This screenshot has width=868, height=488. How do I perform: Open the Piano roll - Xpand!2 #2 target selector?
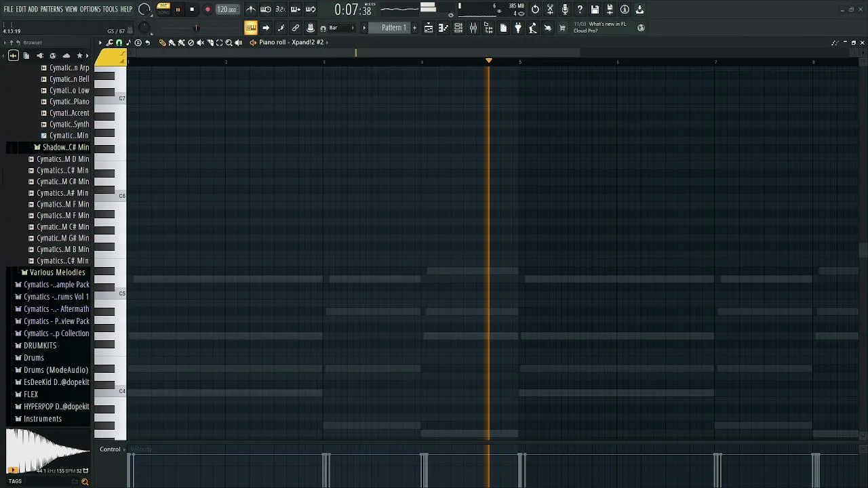click(291, 43)
